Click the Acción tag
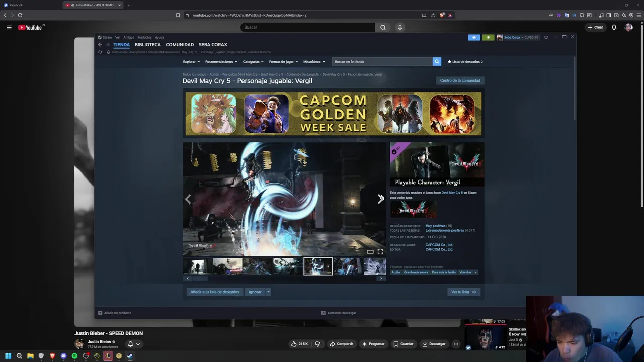Screen dimensions: 644x362 [x=396, y=272]
